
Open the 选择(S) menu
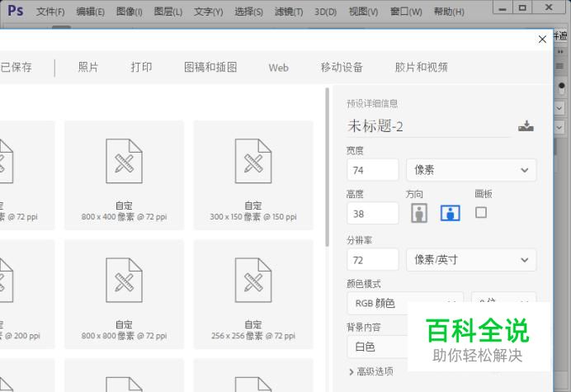point(248,12)
